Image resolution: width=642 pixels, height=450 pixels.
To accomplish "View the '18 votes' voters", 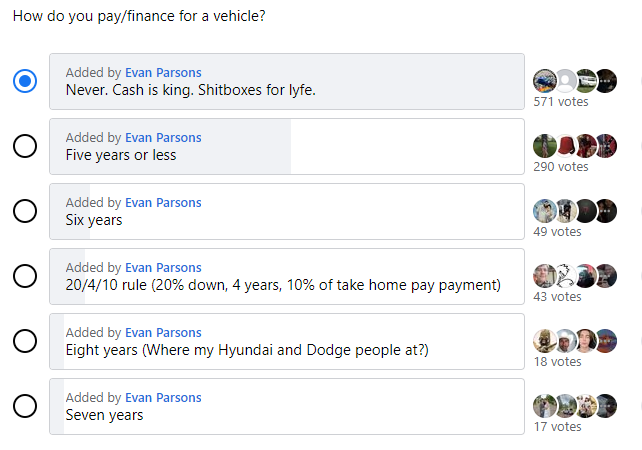I will click(557, 362).
